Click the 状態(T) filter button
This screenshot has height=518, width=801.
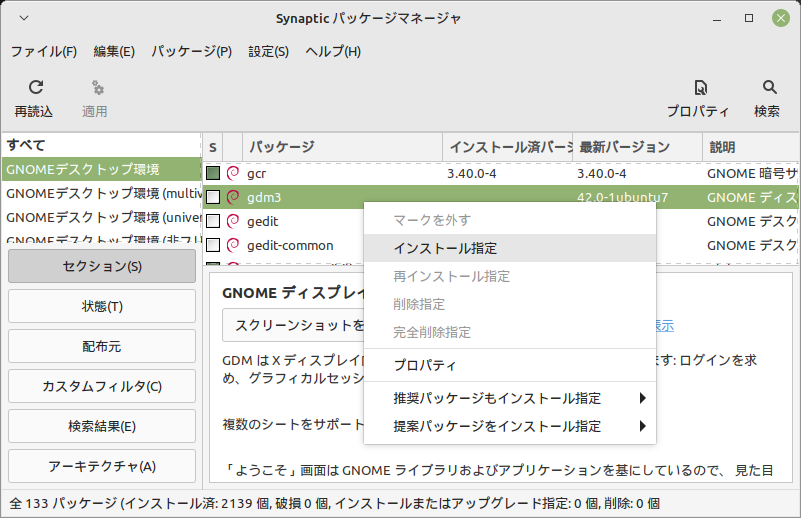click(x=102, y=306)
